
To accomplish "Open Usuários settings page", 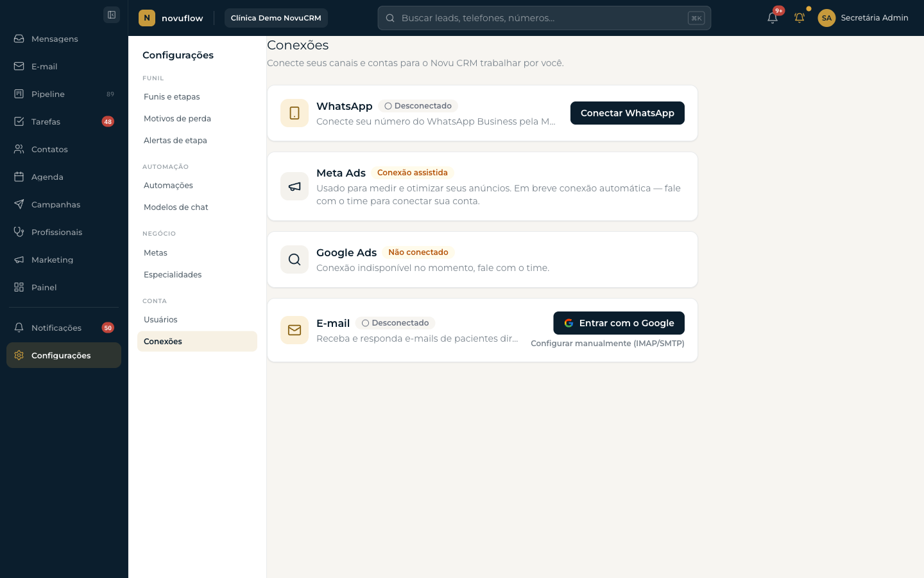I will (197, 320).
